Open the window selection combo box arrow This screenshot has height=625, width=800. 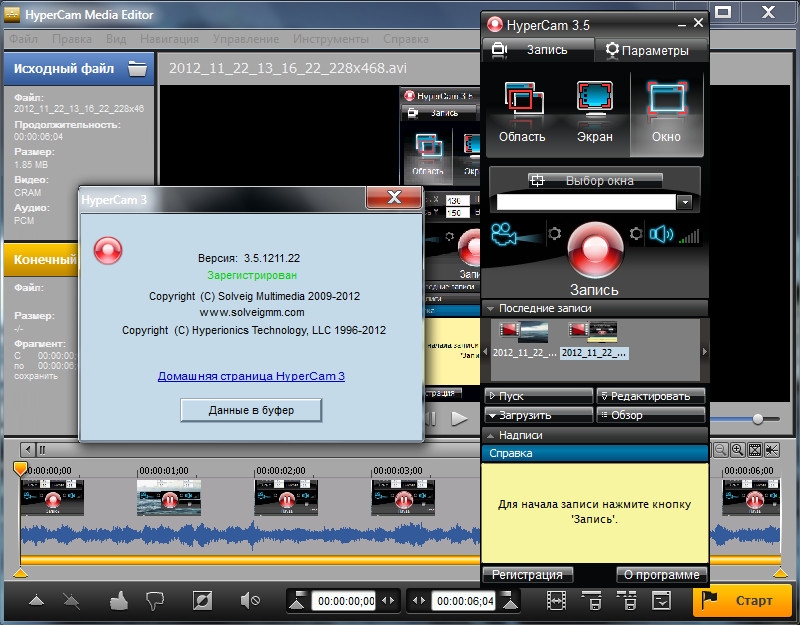tap(685, 203)
